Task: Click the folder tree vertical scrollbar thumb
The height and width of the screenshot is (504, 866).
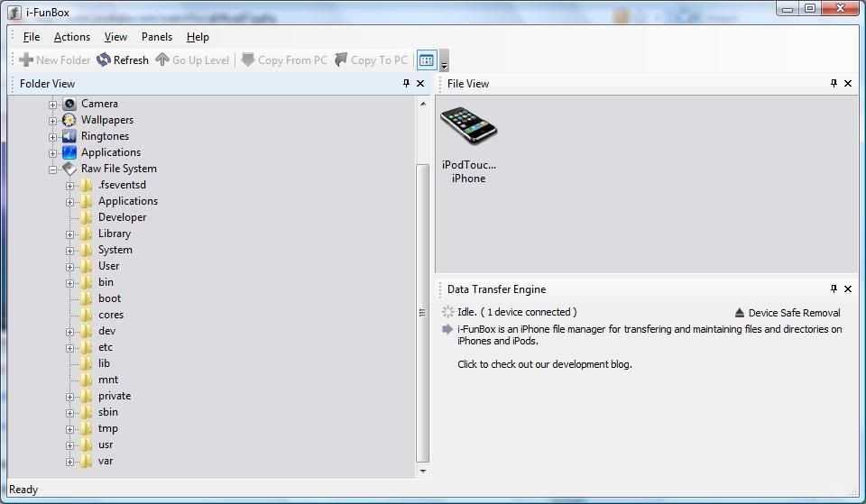Action: pos(422,313)
